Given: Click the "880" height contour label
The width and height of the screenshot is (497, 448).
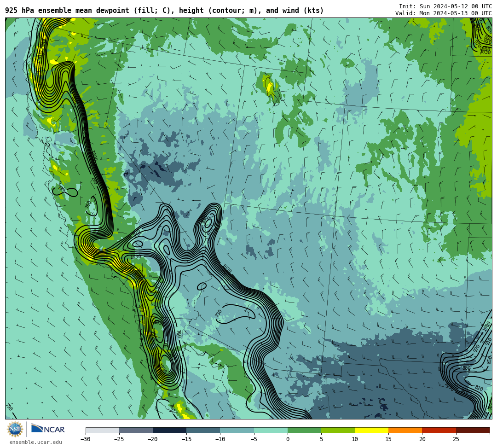Looking at the screenshot, I should click(x=466, y=368).
